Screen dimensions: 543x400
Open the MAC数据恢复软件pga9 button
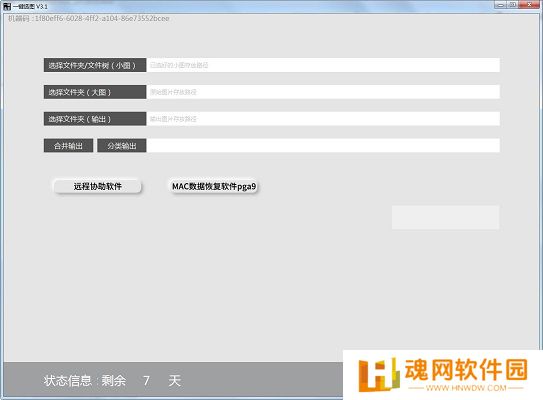coord(214,186)
